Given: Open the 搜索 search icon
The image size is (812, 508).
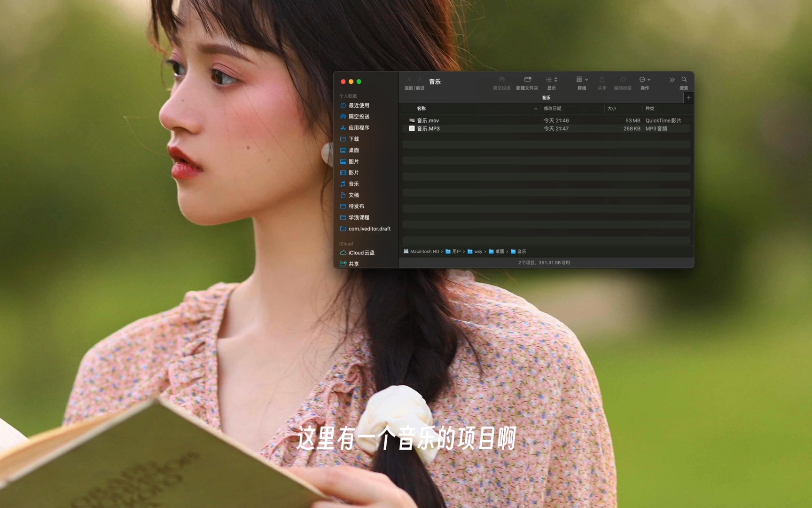Looking at the screenshot, I should (684, 79).
